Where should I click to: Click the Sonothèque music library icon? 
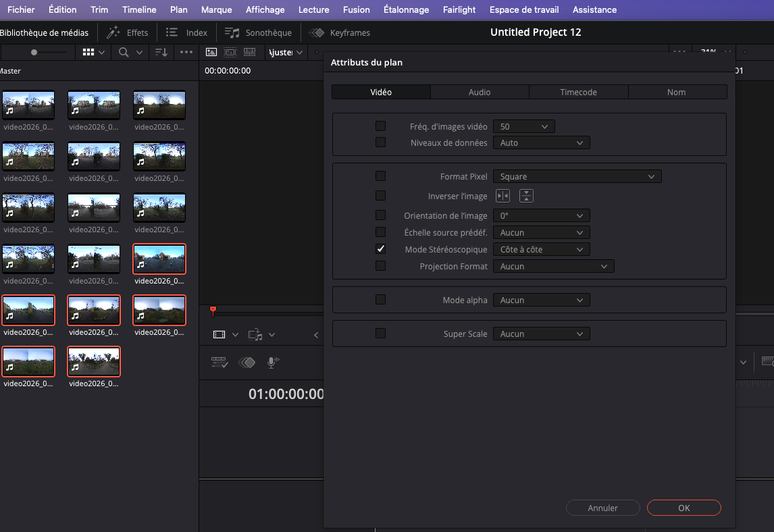[x=232, y=32]
